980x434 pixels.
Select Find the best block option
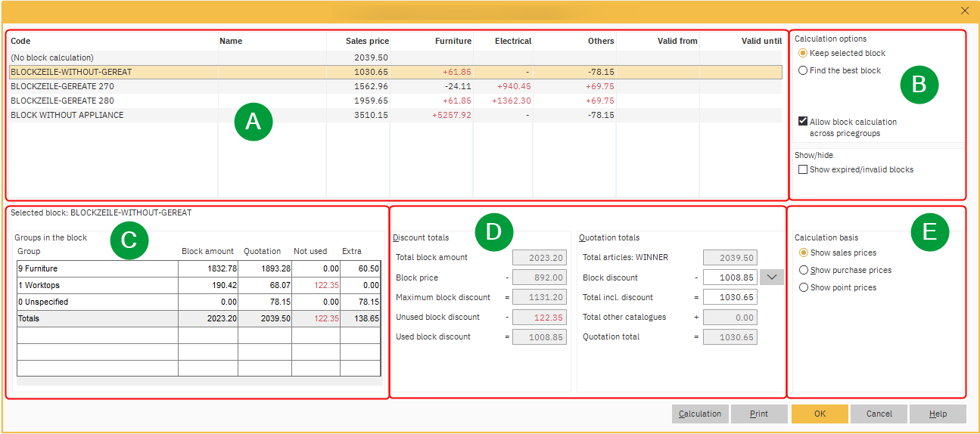[x=804, y=71]
